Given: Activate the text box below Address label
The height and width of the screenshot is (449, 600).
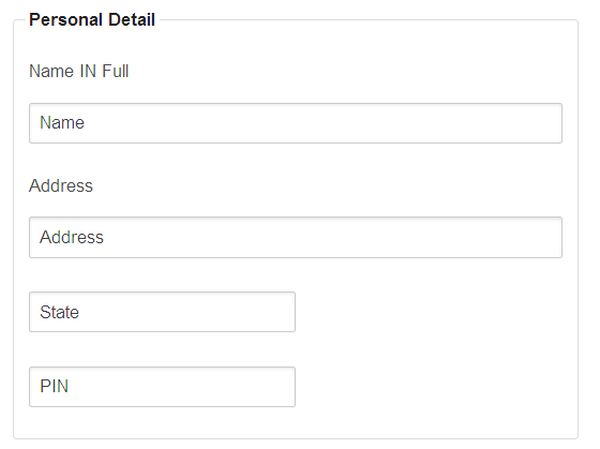Looking at the screenshot, I should (x=295, y=237).
